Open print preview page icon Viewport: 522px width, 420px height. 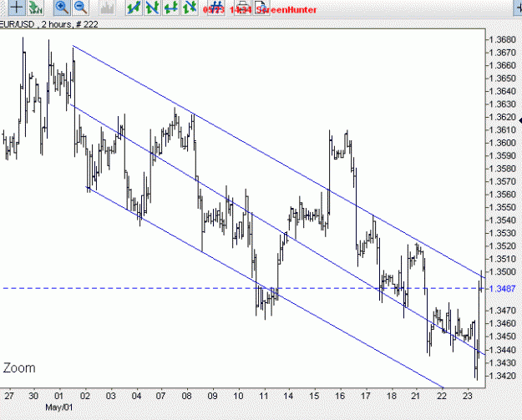point(261,8)
